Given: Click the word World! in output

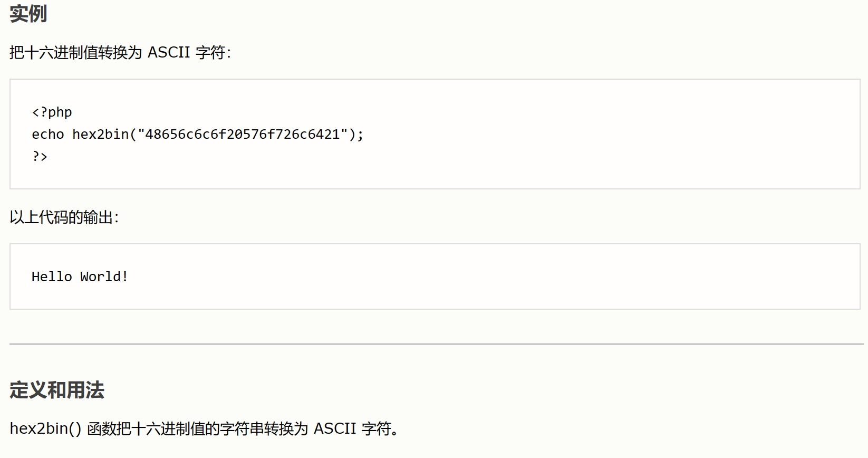Looking at the screenshot, I should tap(104, 276).
